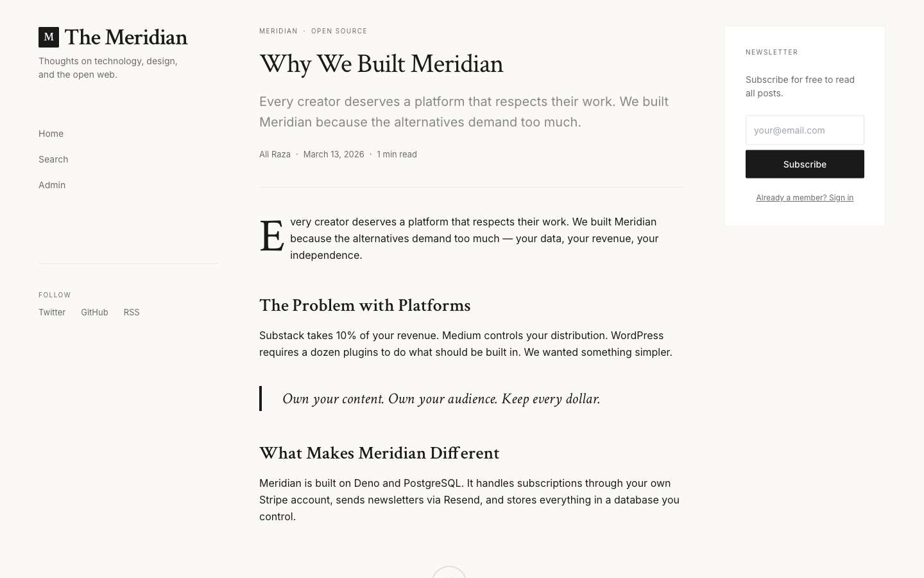Click 'Already a member? Sign in'
Screen dimensions: 924x578
click(805, 198)
